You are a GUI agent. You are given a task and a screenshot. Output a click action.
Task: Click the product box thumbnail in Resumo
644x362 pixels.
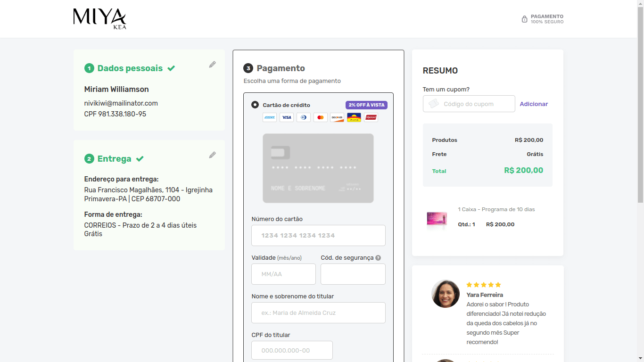[x=437, y=219]
